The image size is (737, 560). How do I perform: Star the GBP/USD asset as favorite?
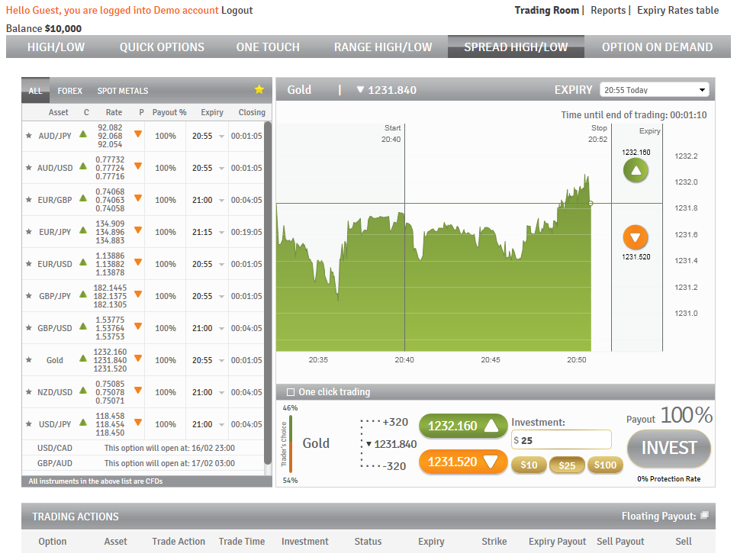(x=29, y=327)
